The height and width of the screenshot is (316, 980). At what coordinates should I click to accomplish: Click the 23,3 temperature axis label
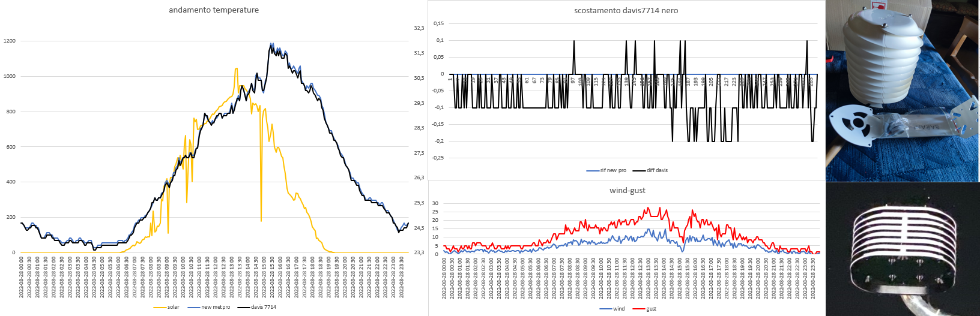point(419,252)
